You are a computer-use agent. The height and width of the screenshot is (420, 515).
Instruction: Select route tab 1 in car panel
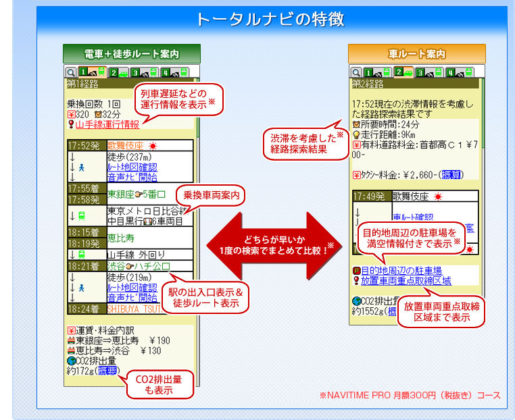pyautogui.click(x=378, y=72)
